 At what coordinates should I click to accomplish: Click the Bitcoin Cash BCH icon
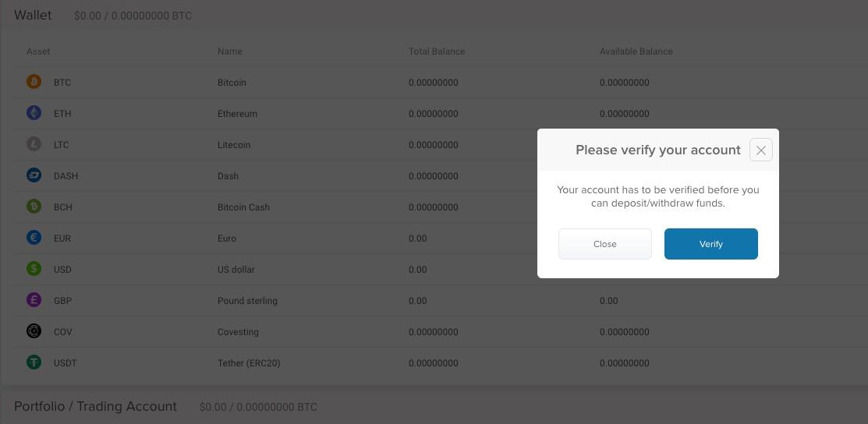(x=34, y=207)
